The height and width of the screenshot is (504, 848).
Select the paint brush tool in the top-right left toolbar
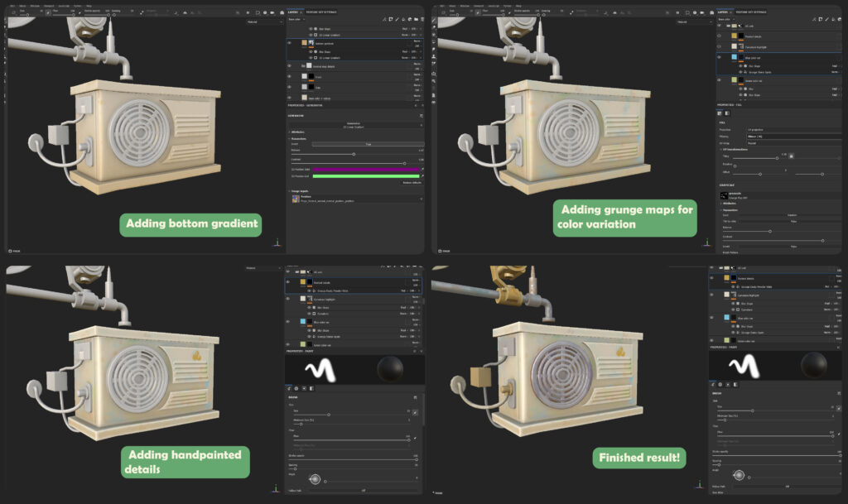(x=434, y=19)
